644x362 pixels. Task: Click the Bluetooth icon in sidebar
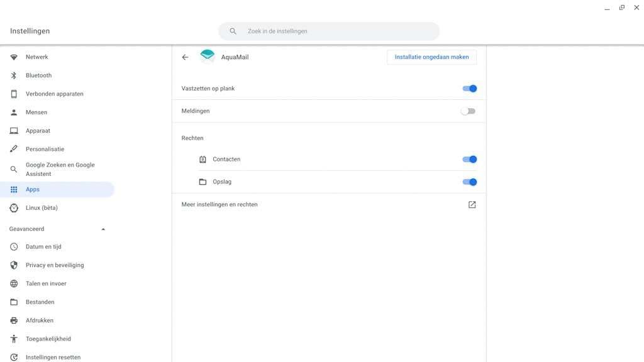[x=14, y=75]
